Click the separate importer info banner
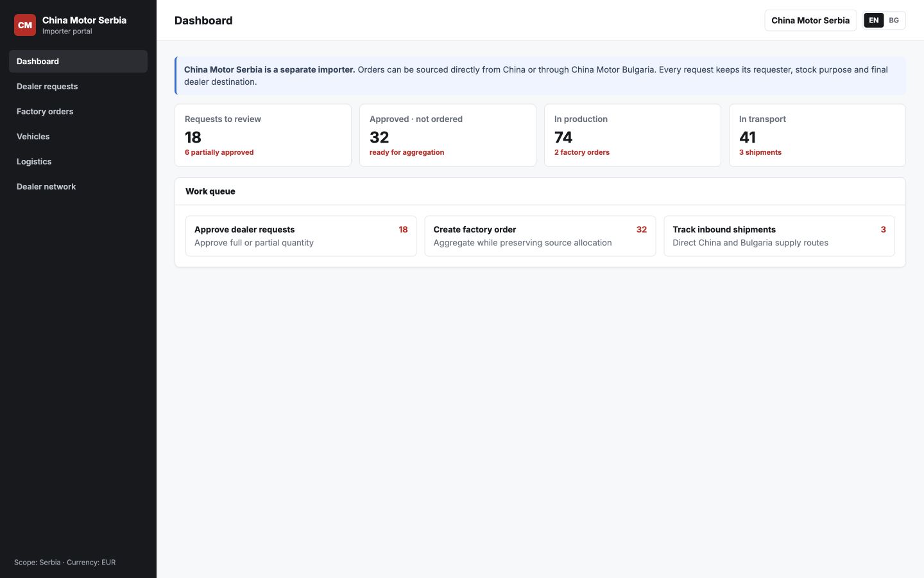 tap(540, 76)
